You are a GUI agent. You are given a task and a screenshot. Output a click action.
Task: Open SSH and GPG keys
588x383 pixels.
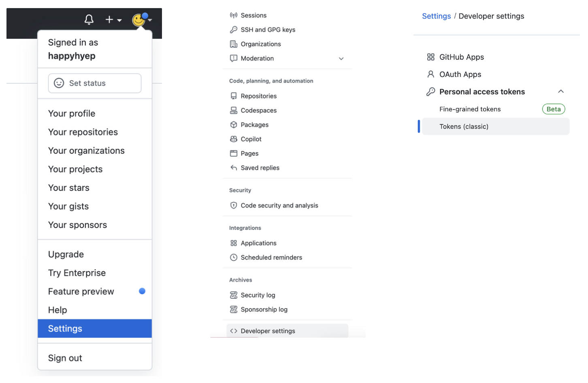click(268, 30)
